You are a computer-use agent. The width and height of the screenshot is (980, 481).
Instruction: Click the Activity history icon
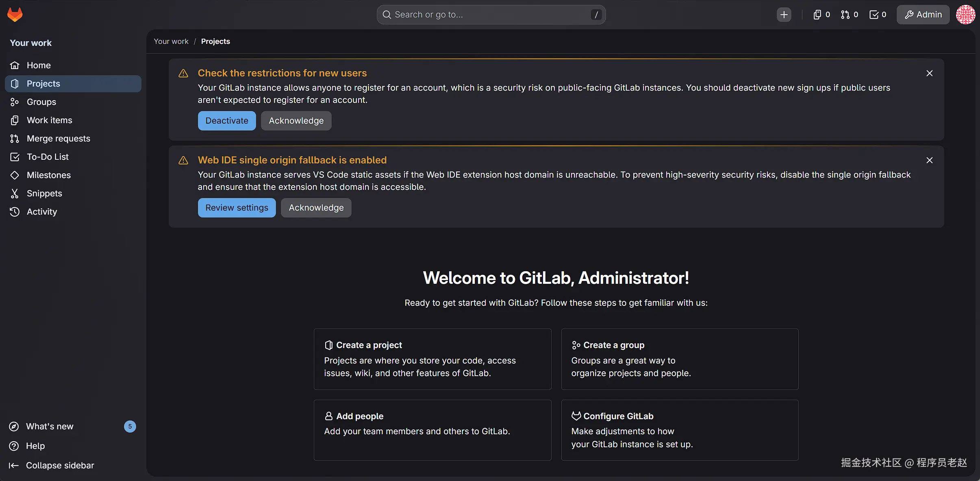15,212
